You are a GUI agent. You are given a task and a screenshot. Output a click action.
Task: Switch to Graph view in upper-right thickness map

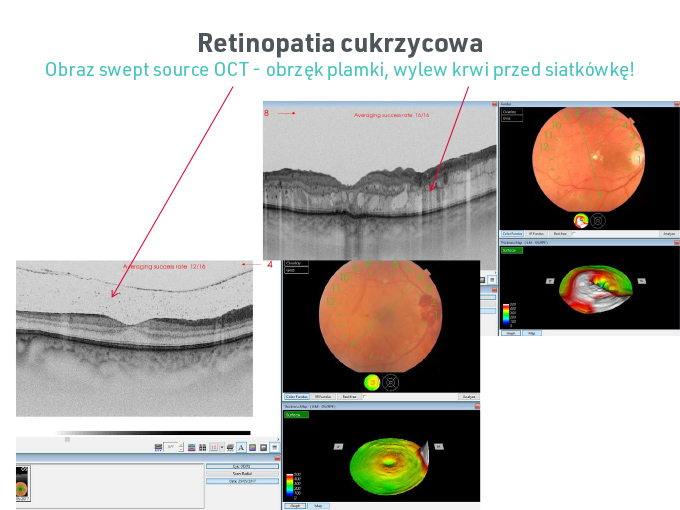pyautogui.click(x=511, y=333)
